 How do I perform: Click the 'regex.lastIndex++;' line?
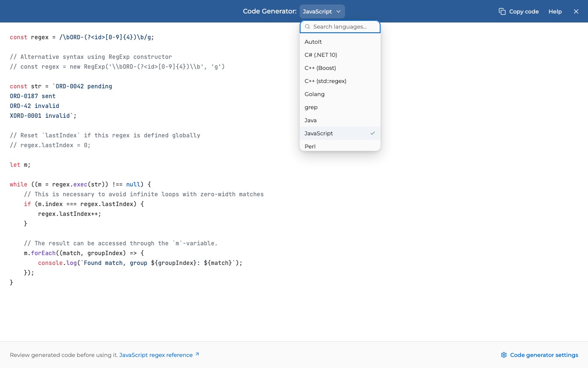tap(69, 214)
